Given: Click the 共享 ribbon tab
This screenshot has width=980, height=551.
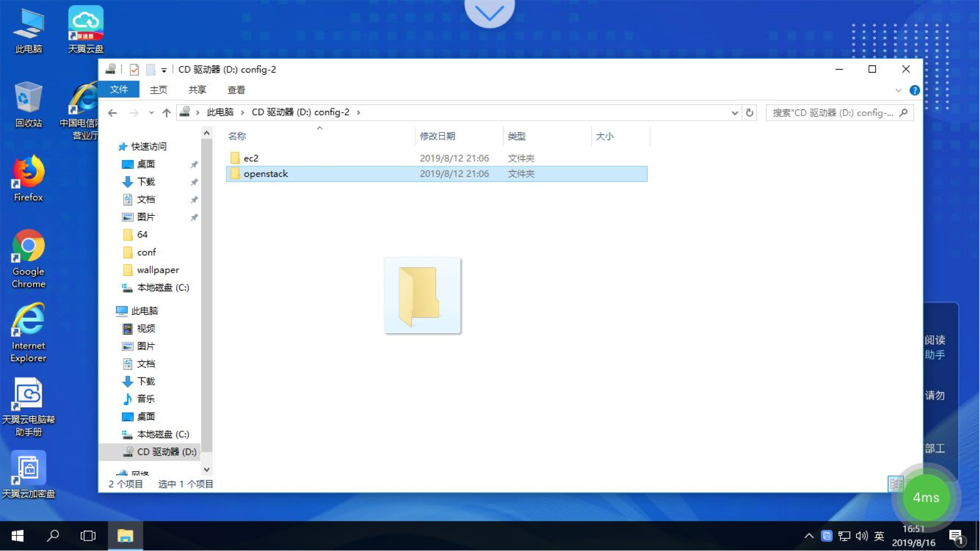Looking at the screenshot, I should (197, 89).
